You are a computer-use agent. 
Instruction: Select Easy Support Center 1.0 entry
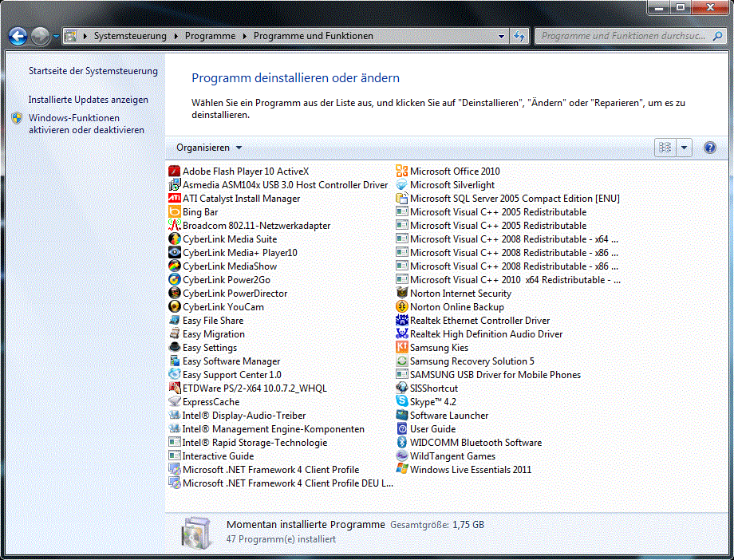(x=225, y=375)
